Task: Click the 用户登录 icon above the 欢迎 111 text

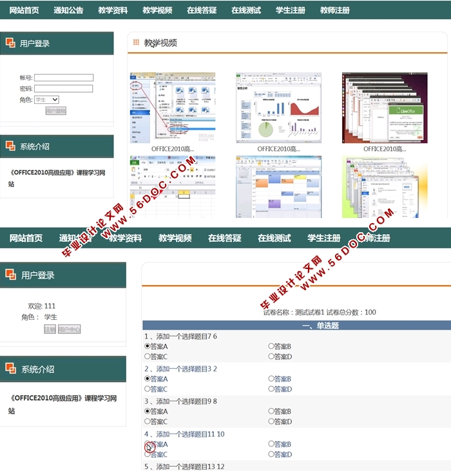Action: point(10,275)
